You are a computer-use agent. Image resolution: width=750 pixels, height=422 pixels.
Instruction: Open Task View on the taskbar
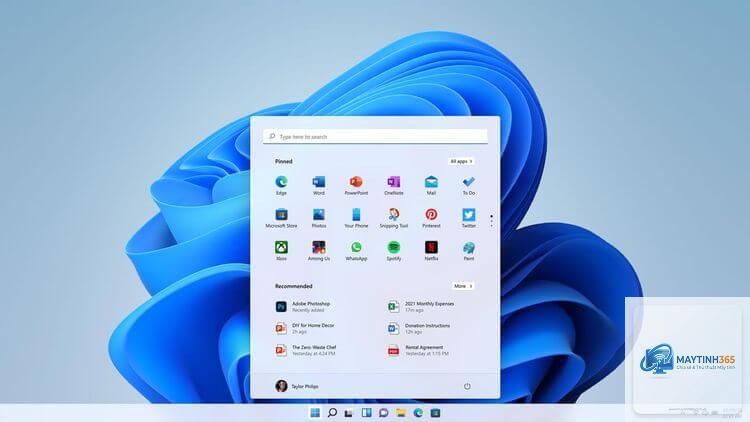(349, 412)
